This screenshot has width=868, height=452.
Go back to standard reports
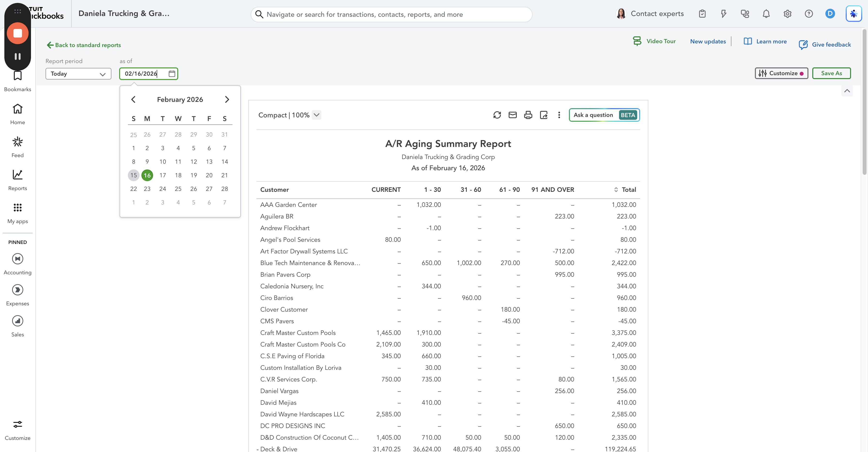(x=84, y=45)
